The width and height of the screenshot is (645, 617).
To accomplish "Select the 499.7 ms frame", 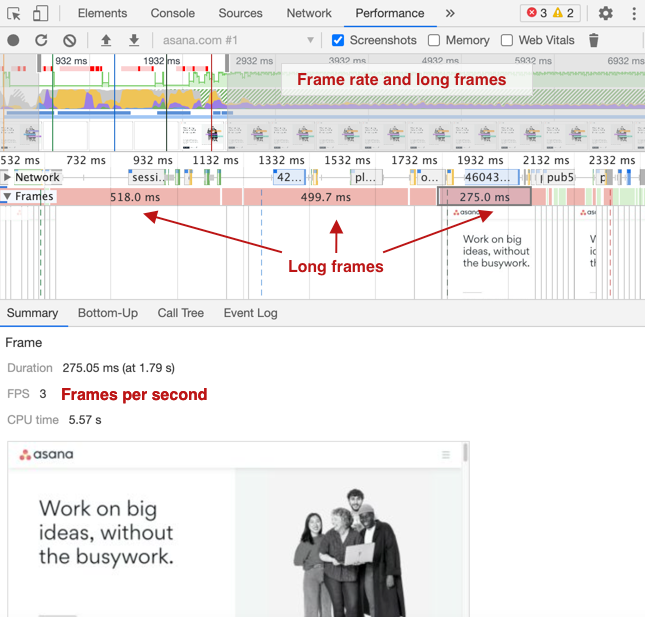I will 326,197.
